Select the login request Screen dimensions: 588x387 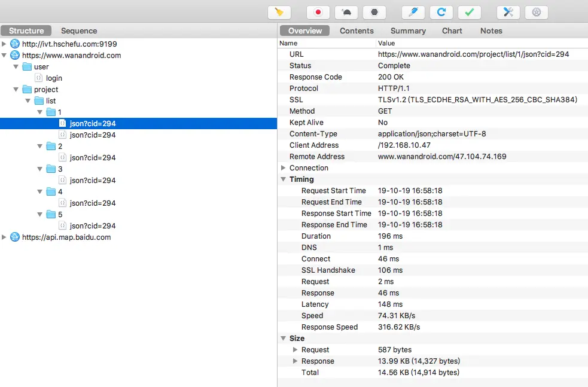click(x=54, y=78)
